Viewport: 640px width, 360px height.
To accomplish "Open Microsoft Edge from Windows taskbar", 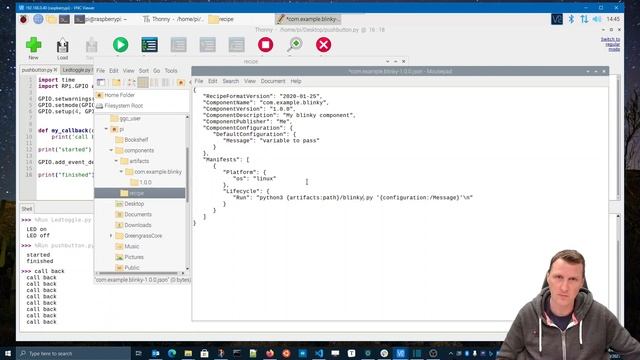I will (172, 353).
